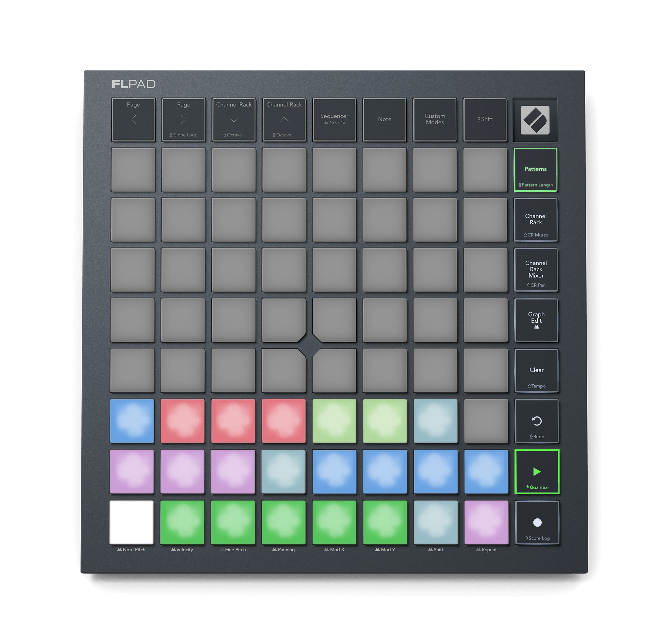Tap the pale teal Shift pad in bottom row
Image resolution: width=669 pixels, height=644 pixels.
(x=435, y=522)
